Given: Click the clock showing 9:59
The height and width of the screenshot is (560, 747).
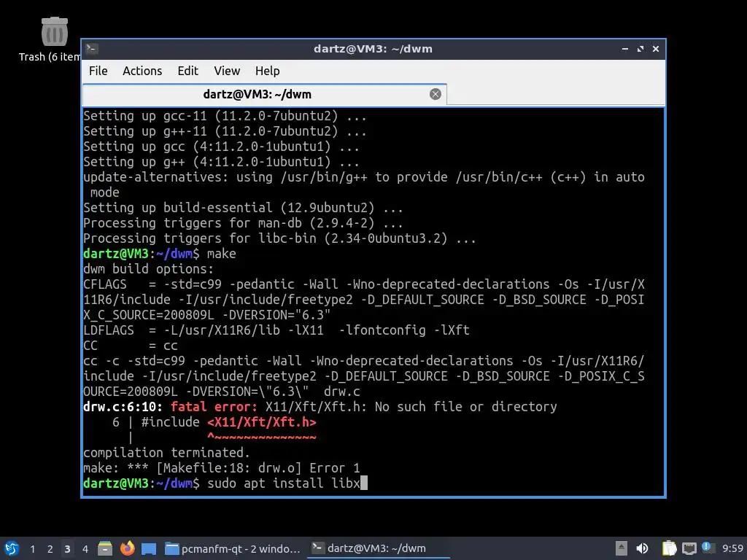Looking at the screenshot, I should (x=732, y=548).
